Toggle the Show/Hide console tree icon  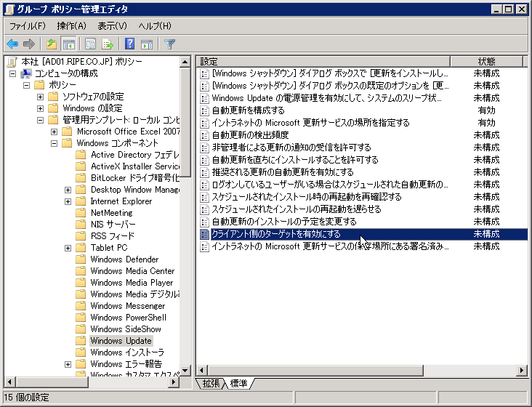pyautogui.click(x=69, y=44)
